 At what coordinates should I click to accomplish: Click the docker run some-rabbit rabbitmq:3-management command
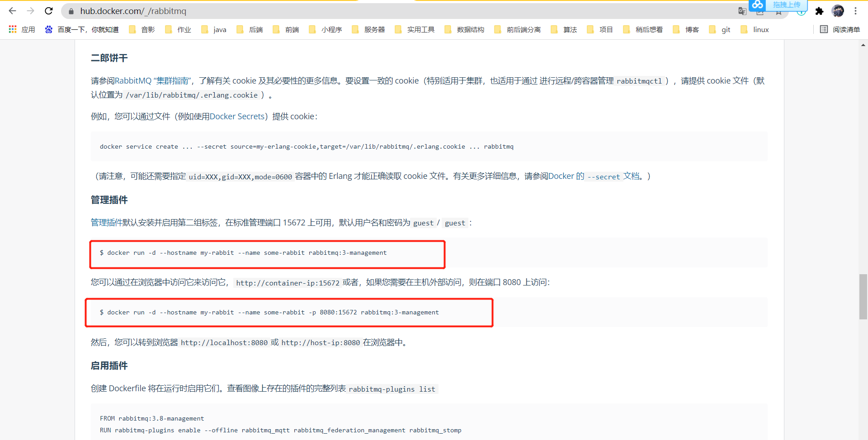click(x=243, y=253)
